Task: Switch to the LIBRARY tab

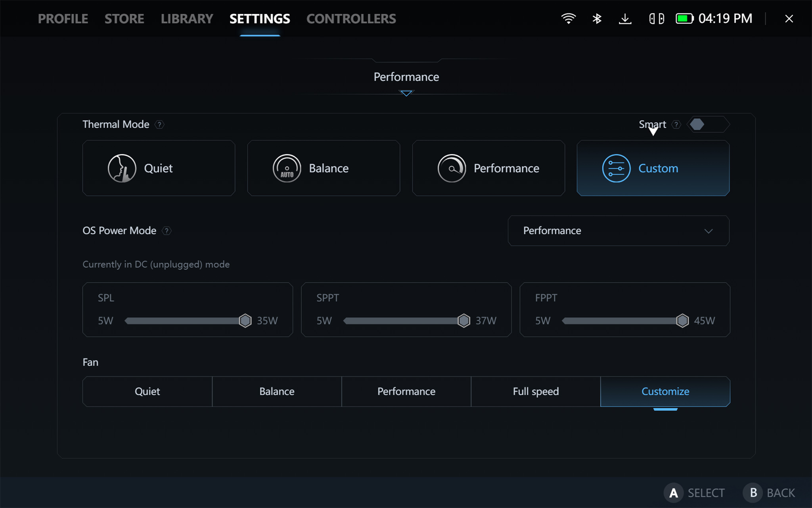Action: pyautogui.click(x=187, y=19)
